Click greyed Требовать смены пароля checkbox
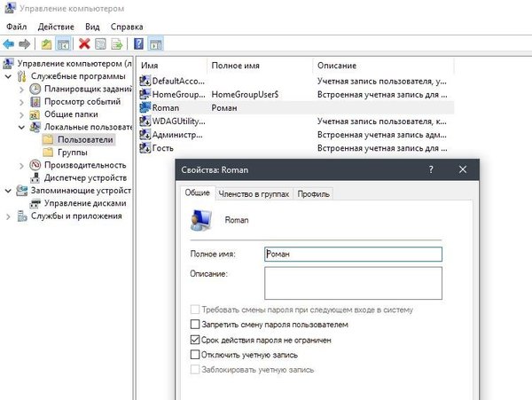The width and height of the screenshot is (532, 400). [x=195, y=310]
